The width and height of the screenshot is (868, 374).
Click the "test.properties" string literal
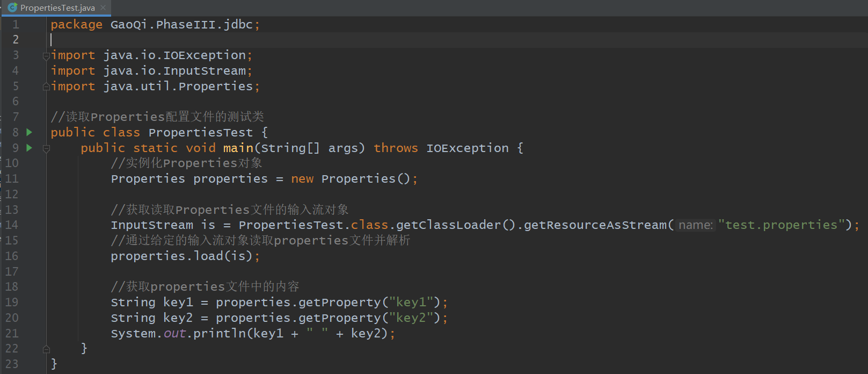click(781, 225)
